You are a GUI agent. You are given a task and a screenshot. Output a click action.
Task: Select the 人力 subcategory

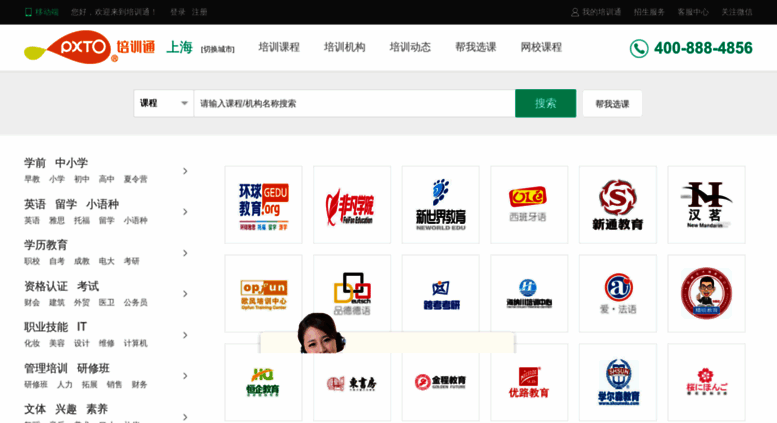tap(64, 384)
